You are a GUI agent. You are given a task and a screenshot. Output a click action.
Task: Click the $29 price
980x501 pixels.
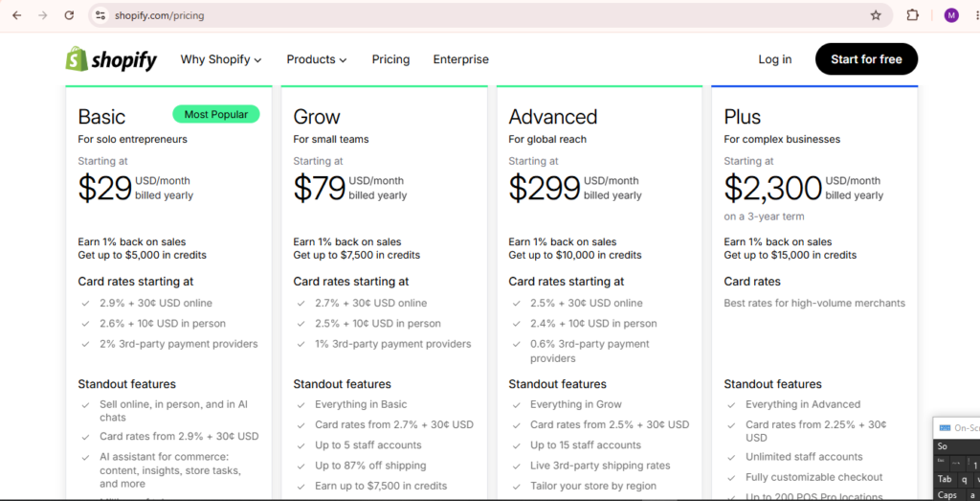click(x=105, y=189)
